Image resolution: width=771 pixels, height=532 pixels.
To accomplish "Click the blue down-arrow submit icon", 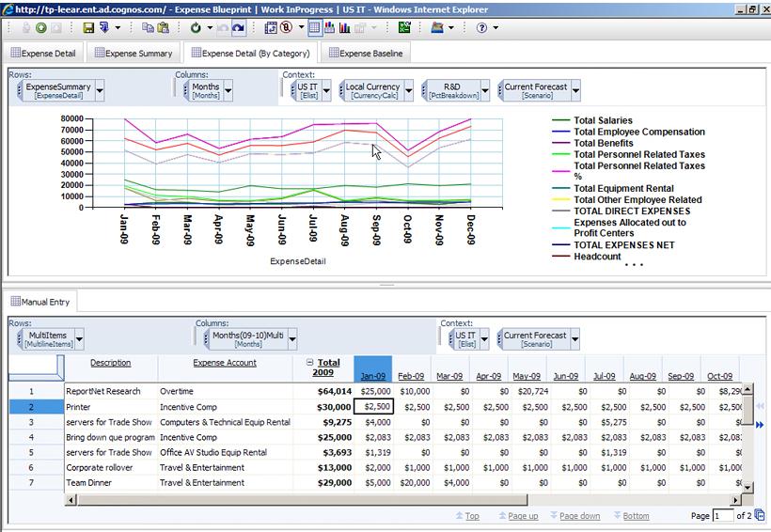I will pos(104,28).
